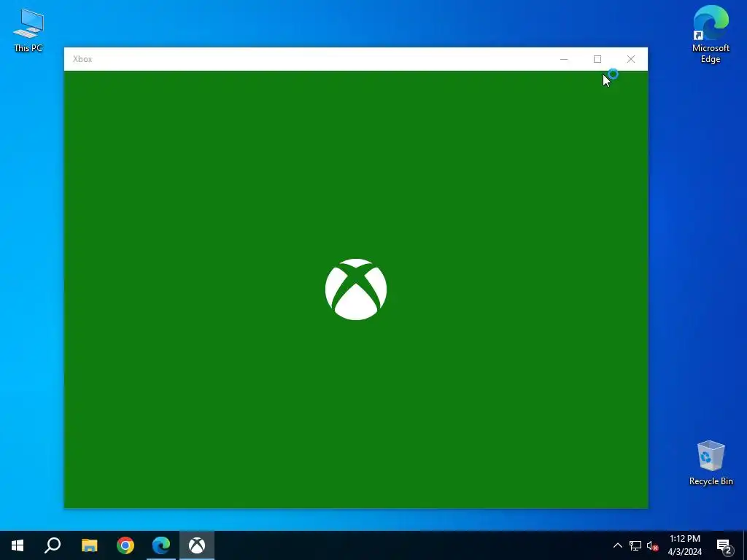Screen dimensions: 747x560
Task: Select the Xbox app taskbar button
Action: [x=197, y=545]
